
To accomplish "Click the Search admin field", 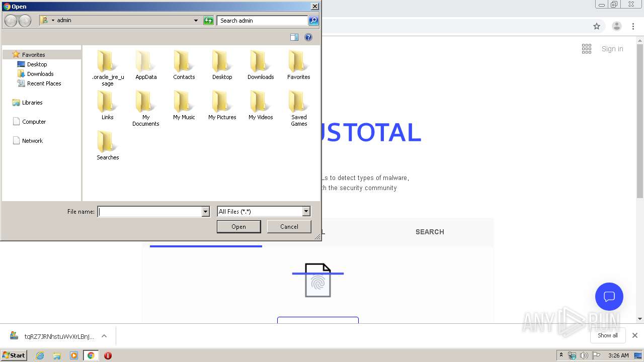I will (262, 21).
